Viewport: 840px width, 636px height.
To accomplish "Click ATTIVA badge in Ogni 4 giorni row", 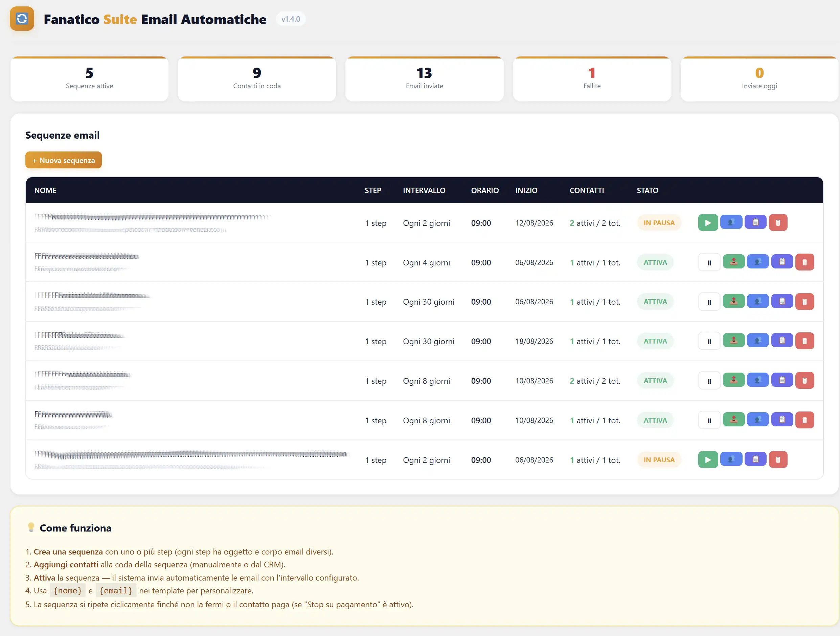I will click(655, 263).
